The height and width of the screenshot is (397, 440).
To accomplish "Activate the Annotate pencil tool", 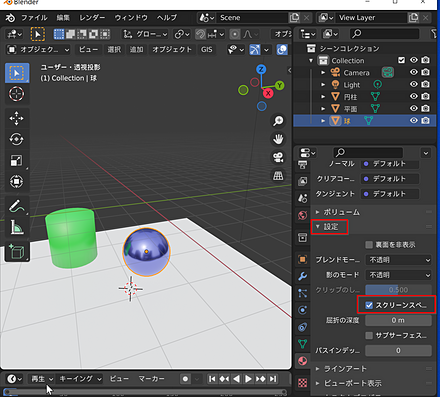I will point(16,206).
